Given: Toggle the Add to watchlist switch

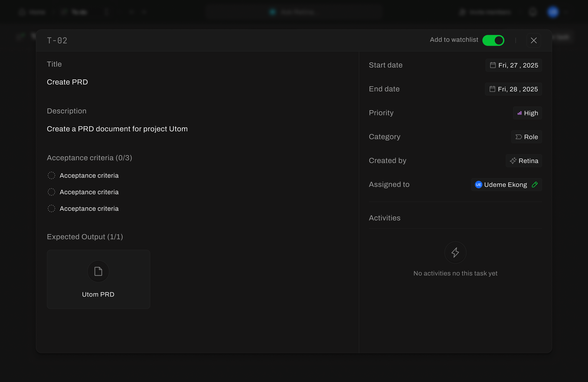Looking at the screenshot, I should pos(493,40).
